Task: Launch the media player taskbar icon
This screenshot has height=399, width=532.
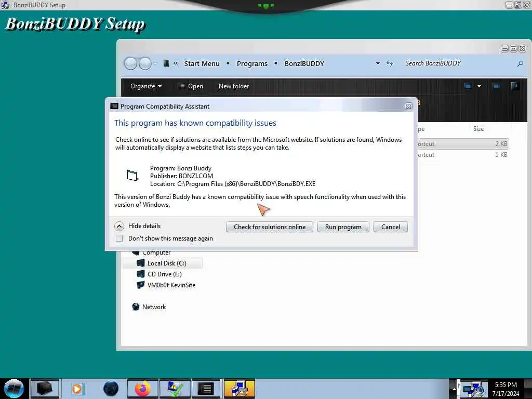Action: click(x=77, y=389)
